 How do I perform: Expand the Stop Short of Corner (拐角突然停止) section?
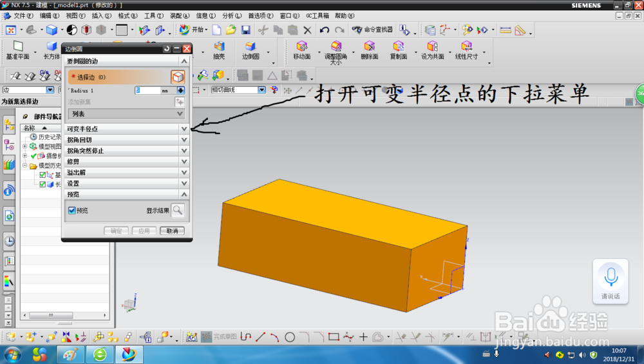click(x=126, y=151)
